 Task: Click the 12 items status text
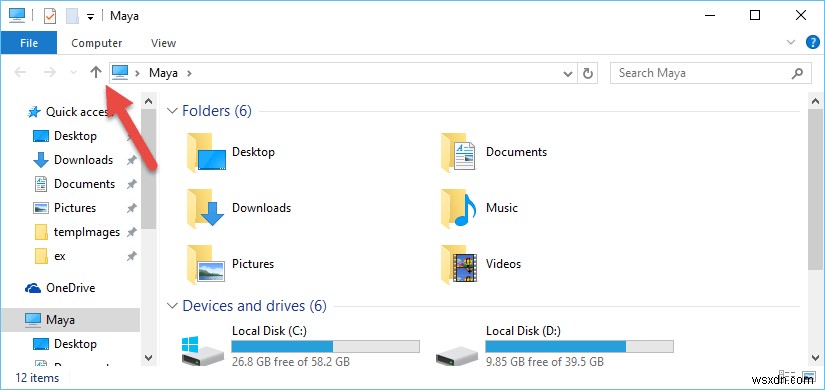click(x=37, y=378)
